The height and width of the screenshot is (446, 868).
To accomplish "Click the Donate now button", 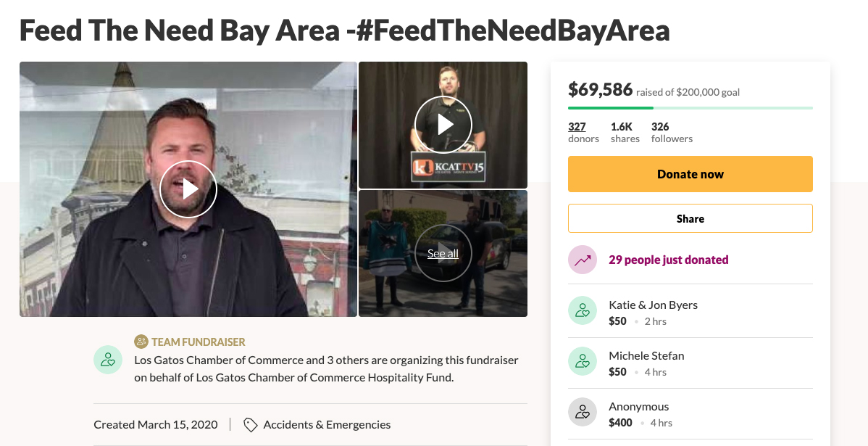I will click(x=690, y=174).
